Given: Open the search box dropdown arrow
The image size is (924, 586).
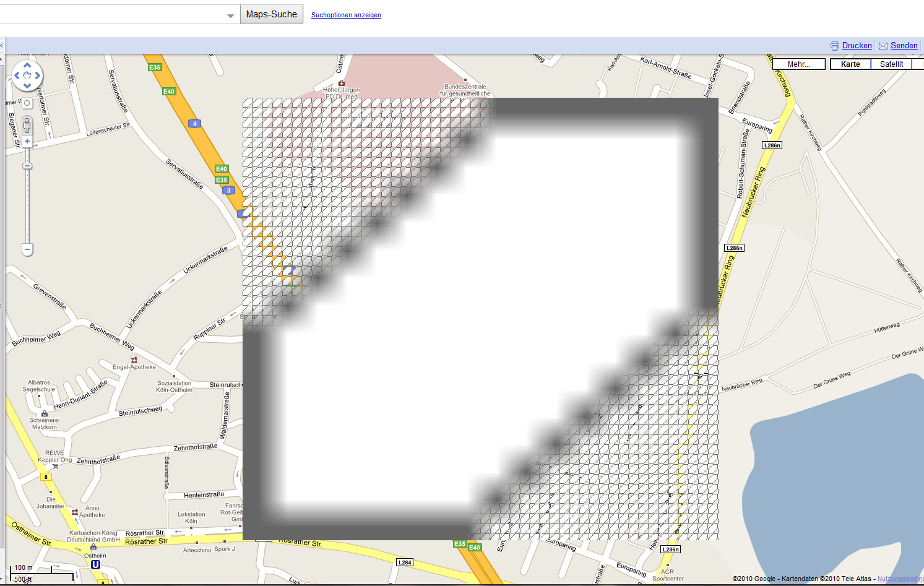Looking at the screenshot, I should tap(230, 15).
